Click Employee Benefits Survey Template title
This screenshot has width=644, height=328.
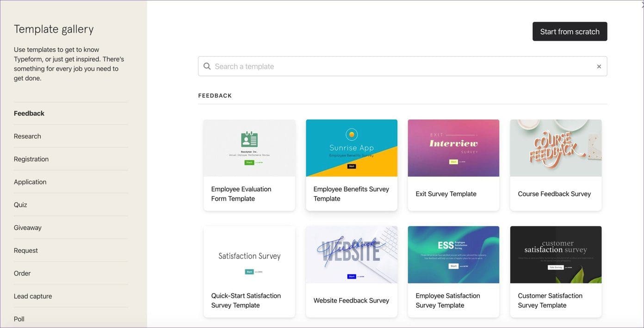pyautogui.click(x=351, y=194)
